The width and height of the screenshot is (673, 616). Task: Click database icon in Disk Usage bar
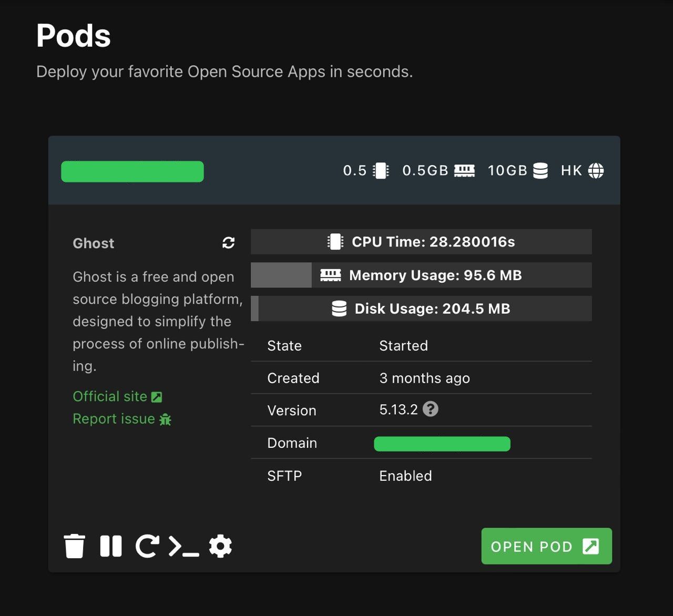pos(339,309)
